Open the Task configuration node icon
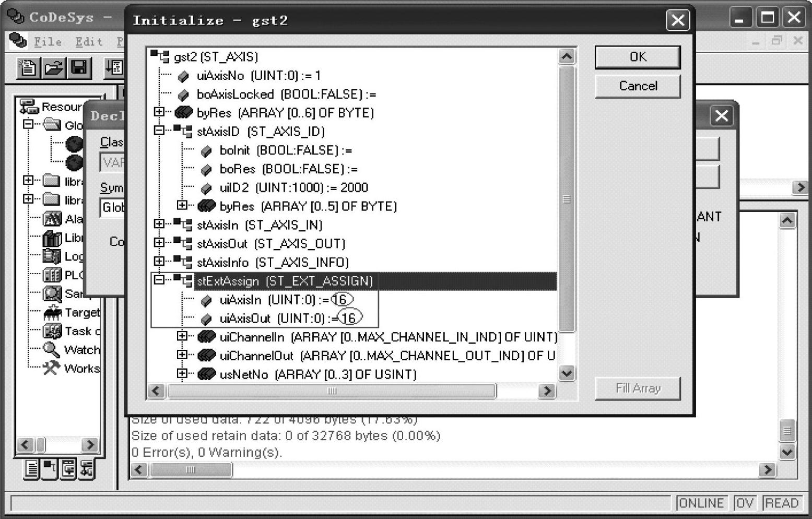This screenshot has width=812, height=519. click(x=52, y=331)
